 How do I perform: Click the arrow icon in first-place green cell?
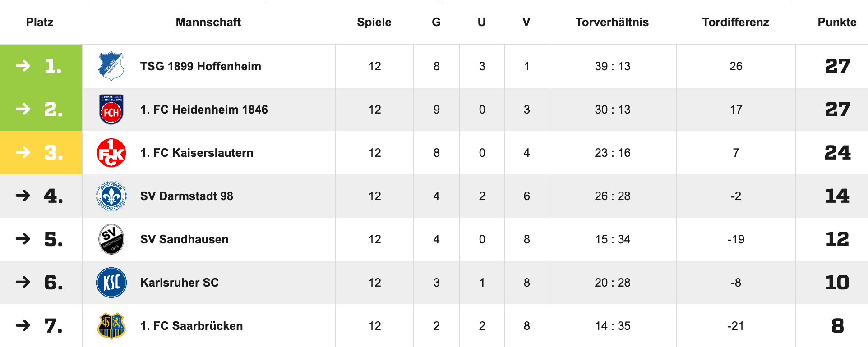tap(23, 66)
